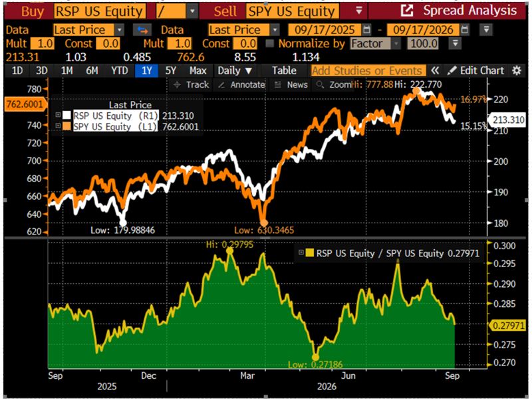Activate the Track crosshair tool
The image size is (532, 402).
point(192,85)
